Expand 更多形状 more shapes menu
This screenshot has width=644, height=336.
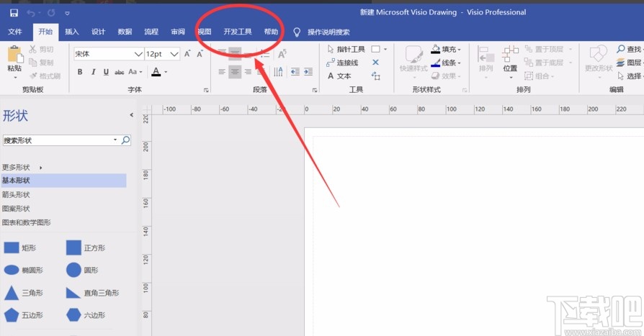point(22,167)
